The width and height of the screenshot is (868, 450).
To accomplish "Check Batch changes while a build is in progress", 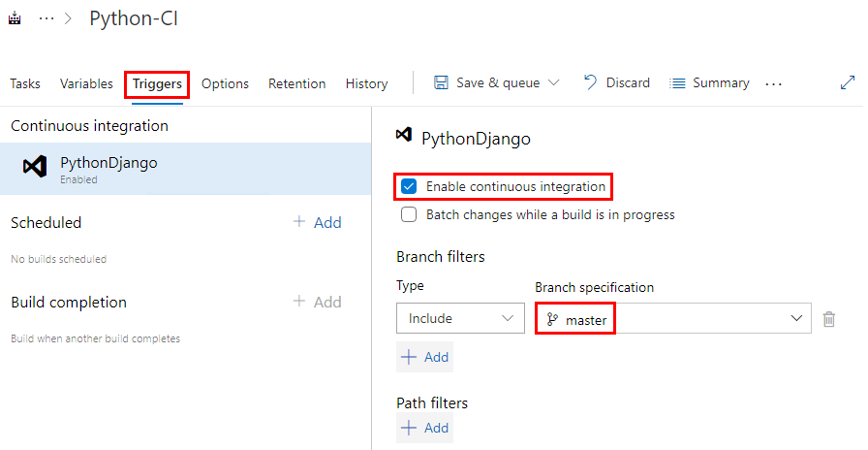I will 409,214.
